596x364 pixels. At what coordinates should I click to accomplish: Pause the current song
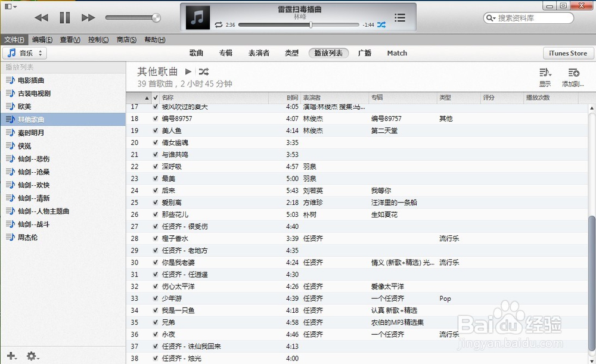pyautogui.click(x=65, y=17)
